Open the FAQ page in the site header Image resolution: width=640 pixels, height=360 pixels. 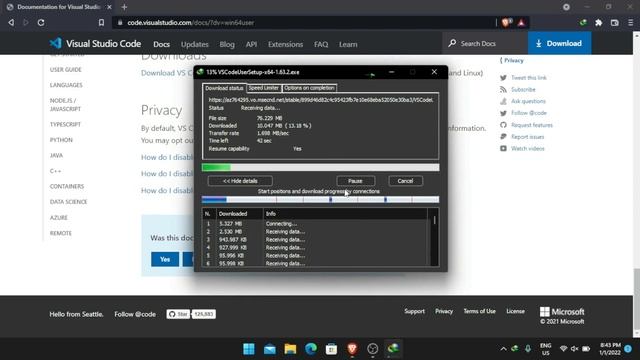tap(321, 44)
